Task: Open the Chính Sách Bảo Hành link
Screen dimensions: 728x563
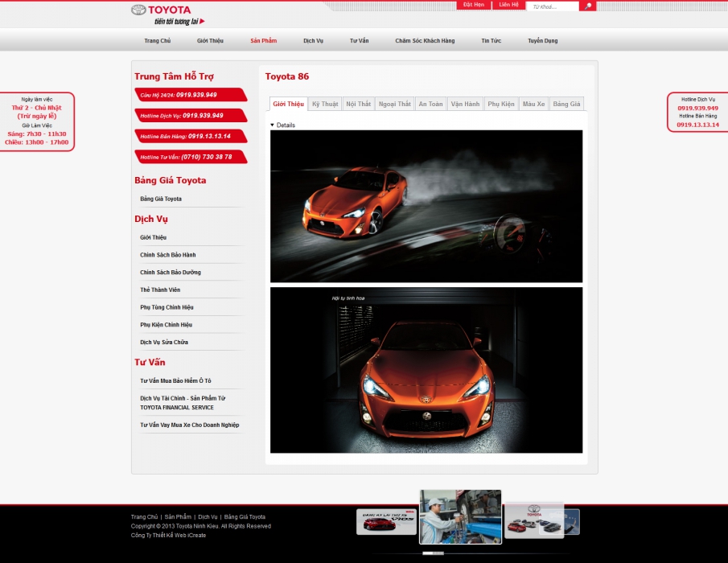Action: tap(168, 255)
